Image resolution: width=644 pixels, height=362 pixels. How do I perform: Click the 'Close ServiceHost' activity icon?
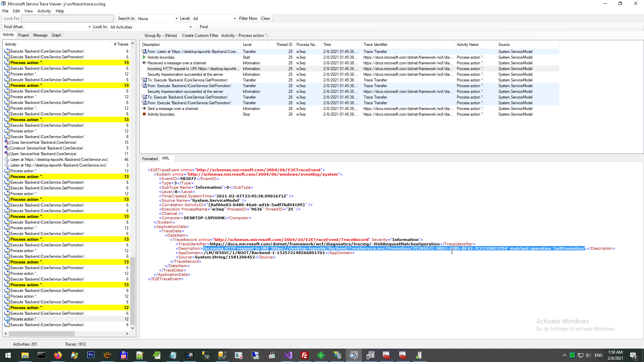click(x=7, y=142)
